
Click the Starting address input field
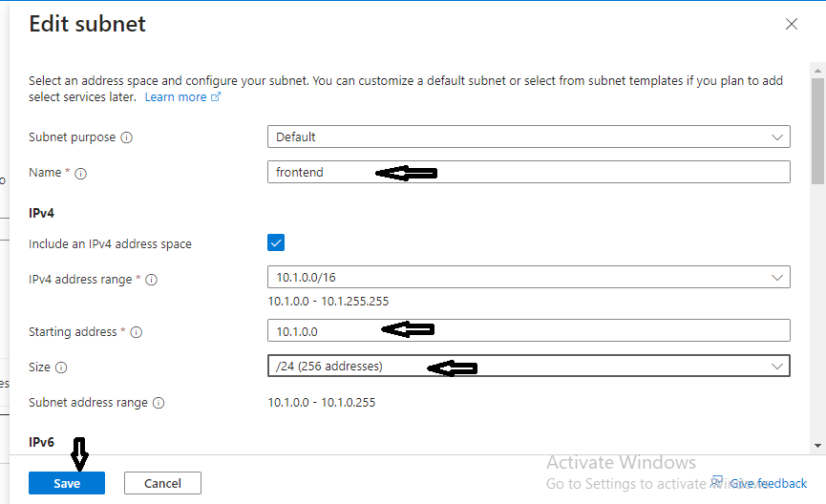528,330
